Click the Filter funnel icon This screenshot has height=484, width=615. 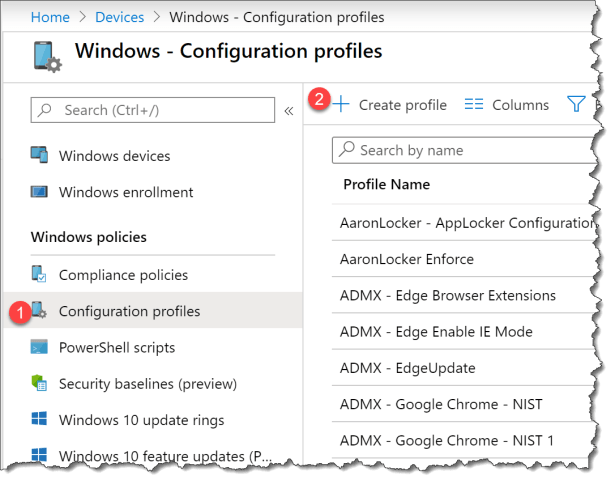[x=576, y=104]
